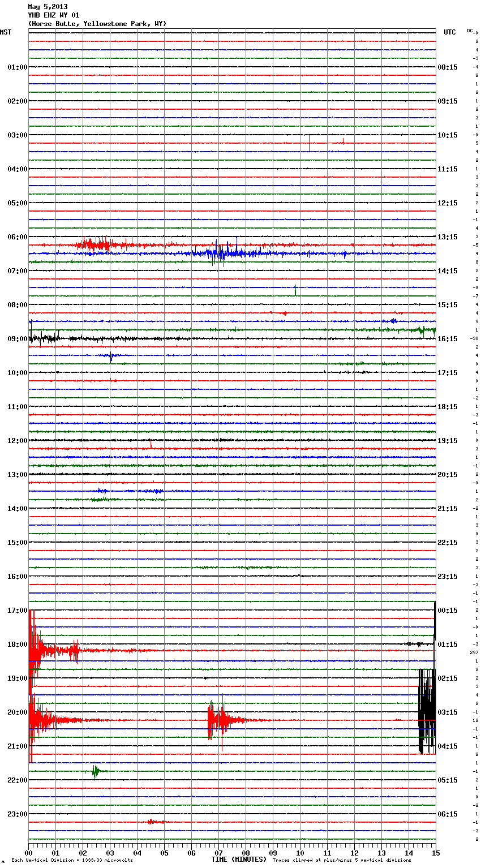
Task: Click the '06:00' MST time label
Action: click(x=18, y=237)
